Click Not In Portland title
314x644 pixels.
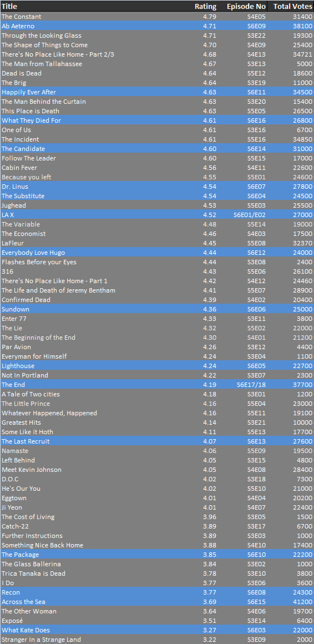click(x=24, y=375)
